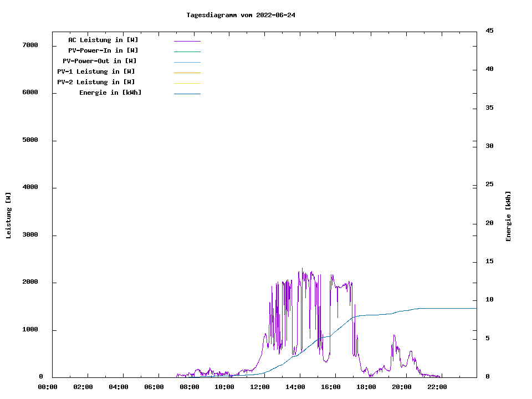
Task: Click the chart title Tagesdiagramm vom 2022-06-24
Action: coord(241,15)
